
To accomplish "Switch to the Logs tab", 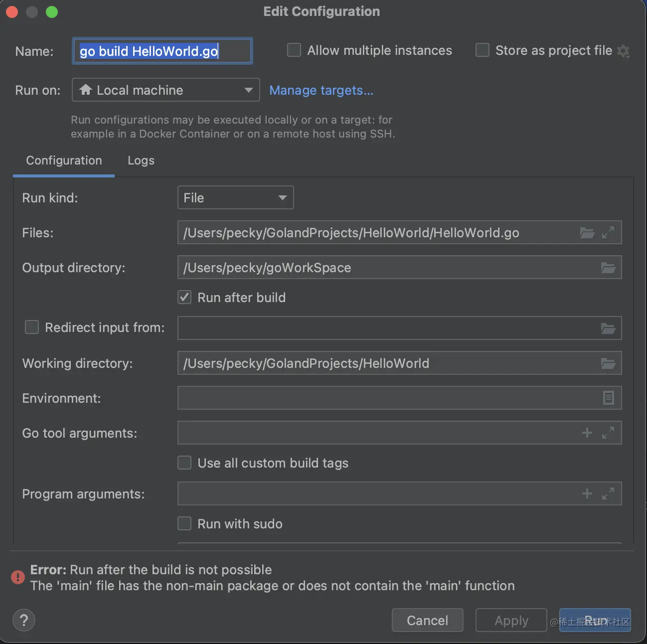I will point(141,161).
